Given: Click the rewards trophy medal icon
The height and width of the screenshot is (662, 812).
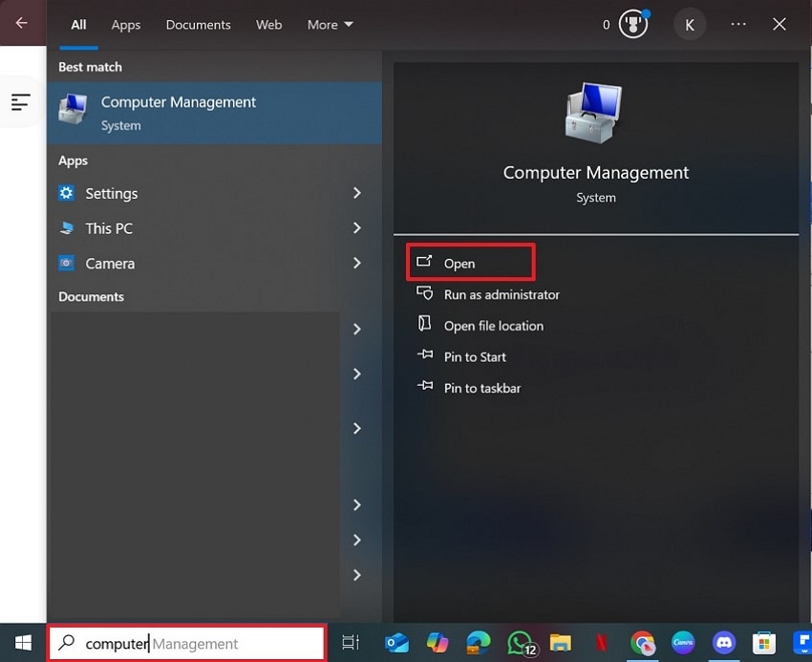Looking at the screenshot, I should tap(633, 24).
